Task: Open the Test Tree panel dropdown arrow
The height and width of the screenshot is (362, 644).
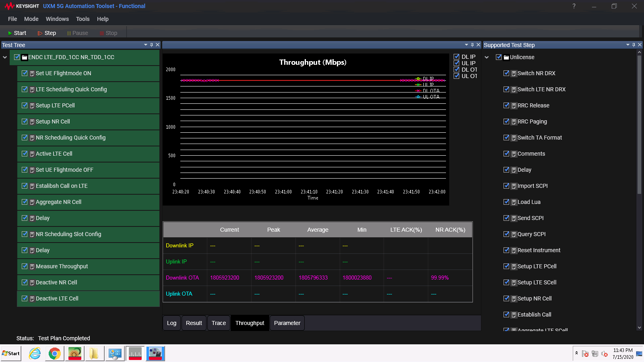Action: point(145,45)
